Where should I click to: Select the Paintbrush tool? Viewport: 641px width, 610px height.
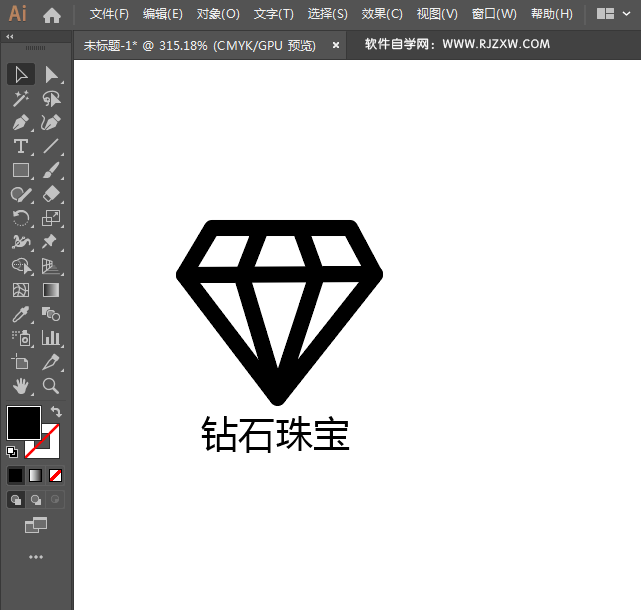[x=52, y=170]
